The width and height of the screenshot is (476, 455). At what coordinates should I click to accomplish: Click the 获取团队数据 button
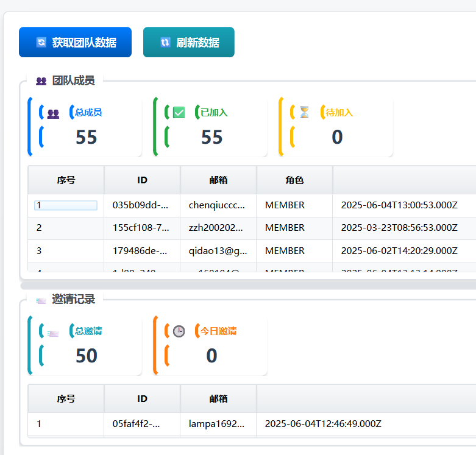click(x=75, y=42)
